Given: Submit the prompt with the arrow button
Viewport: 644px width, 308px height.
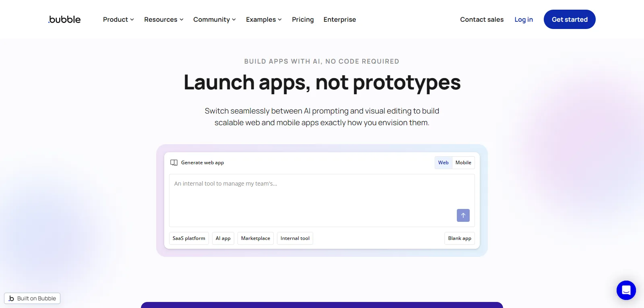Looking at the screenshot, I should [463, 215].
